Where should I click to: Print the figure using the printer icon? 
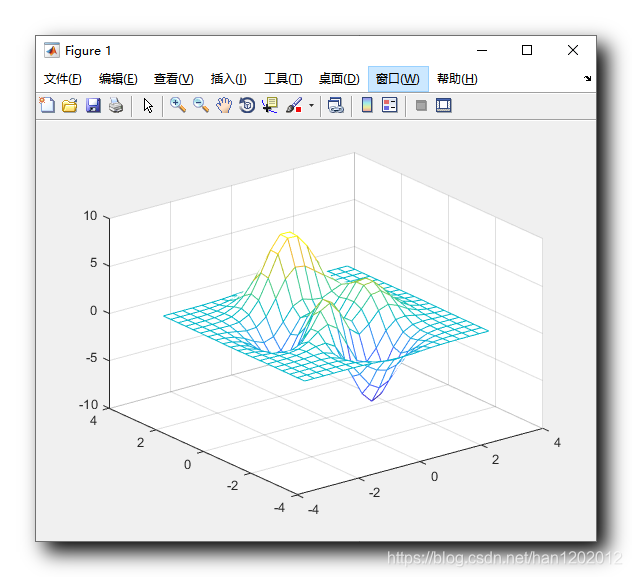pos(116,106)
